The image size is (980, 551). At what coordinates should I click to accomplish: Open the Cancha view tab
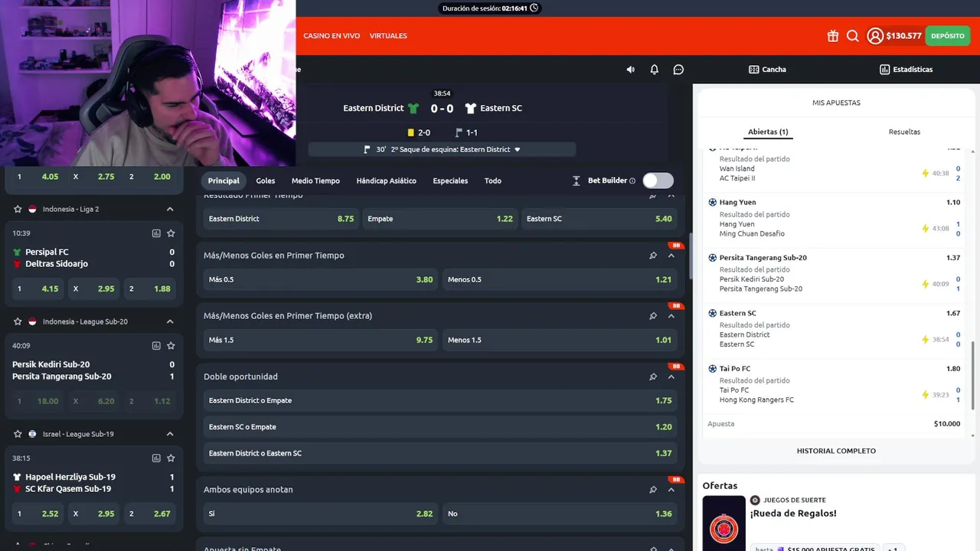767,70
